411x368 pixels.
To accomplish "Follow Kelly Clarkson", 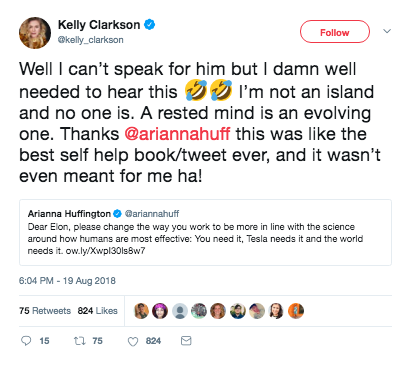I will pyautogui.click(x=335, y=32).
